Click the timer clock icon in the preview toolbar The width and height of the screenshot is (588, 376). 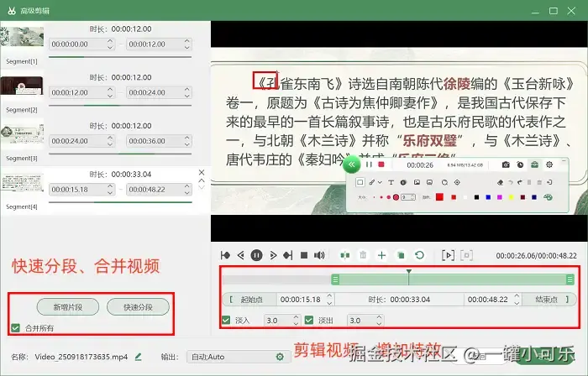coord(520,164)
